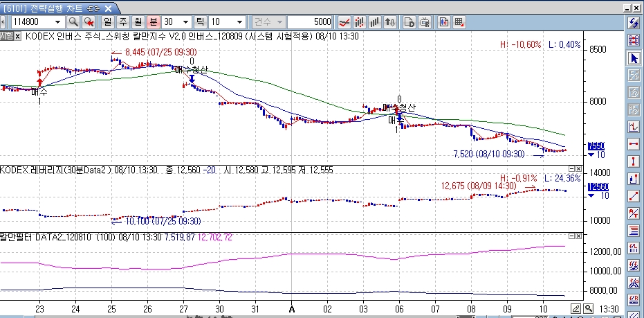This screenshot has width=644, height=318.
Task: Expand the 30-minute interval dropdown
Action: (x=185, y=21)
